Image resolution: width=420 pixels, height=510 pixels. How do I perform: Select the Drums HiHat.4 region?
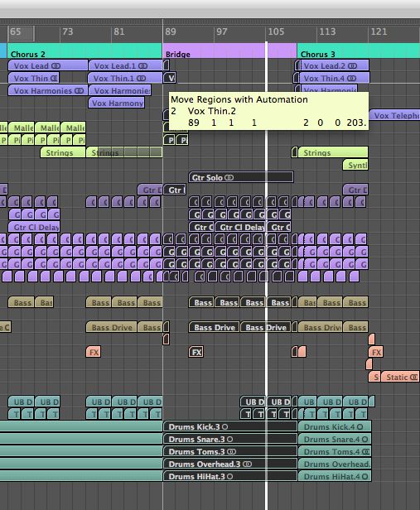(335, 477)
